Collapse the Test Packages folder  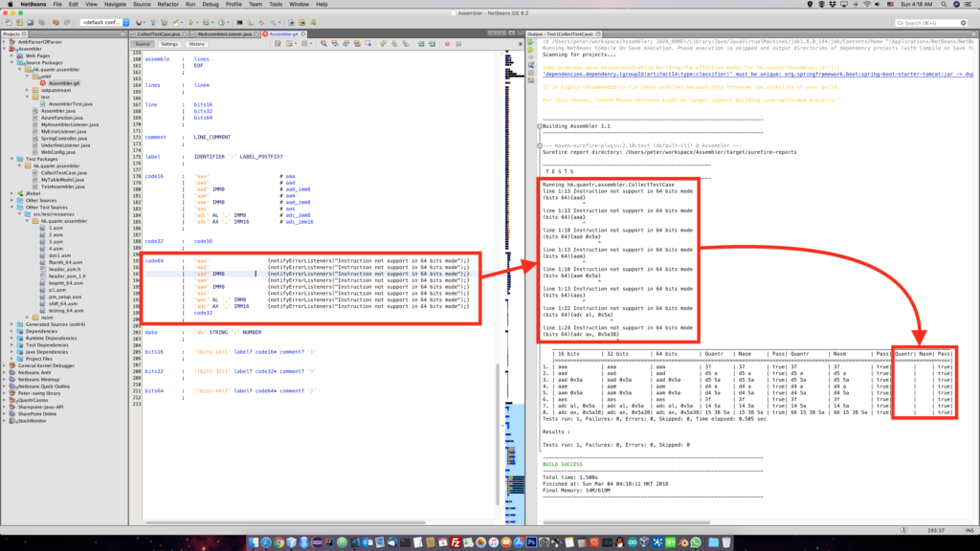click(x=11, y=159)
